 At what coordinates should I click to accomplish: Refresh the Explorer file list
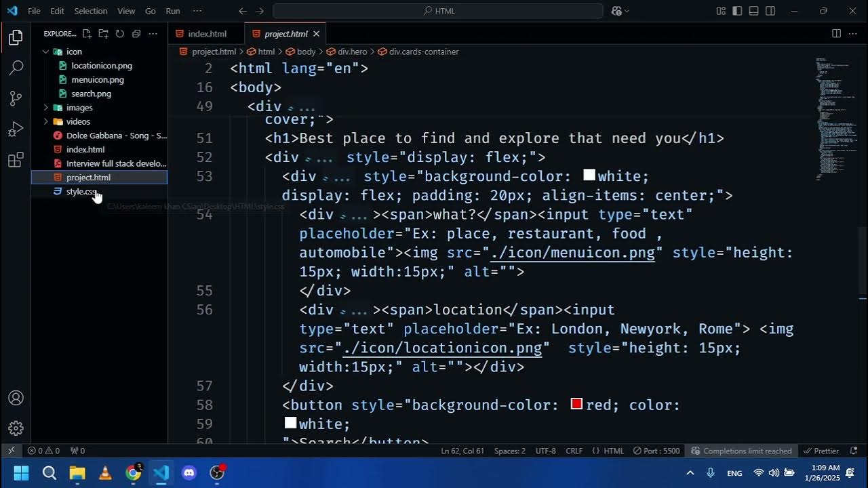pyautogui.click(x=119, y=33)
